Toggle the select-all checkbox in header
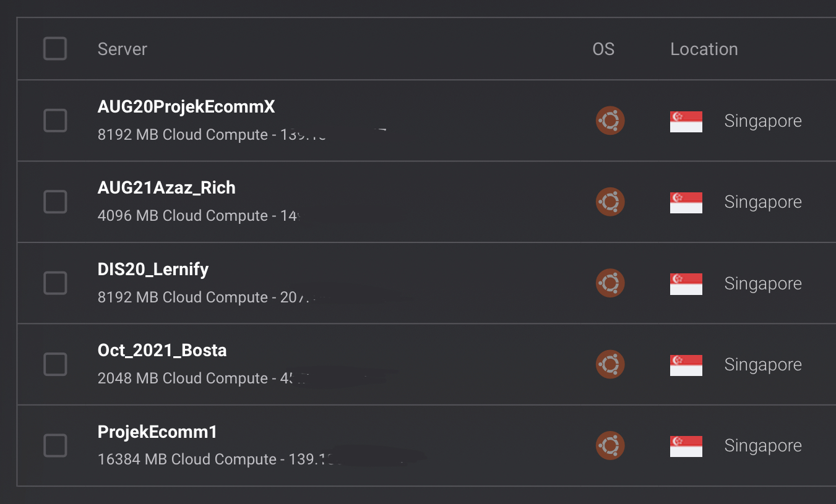 tap(55, 48)
